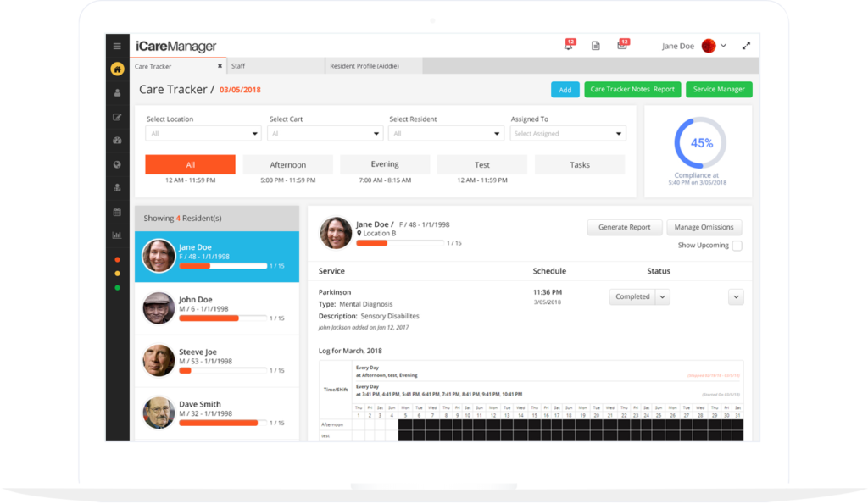The width and height of the screenshot is (868, 504).
Task: Toggle fullscreen with the expand arrows icon
Action: pos(746,46)
